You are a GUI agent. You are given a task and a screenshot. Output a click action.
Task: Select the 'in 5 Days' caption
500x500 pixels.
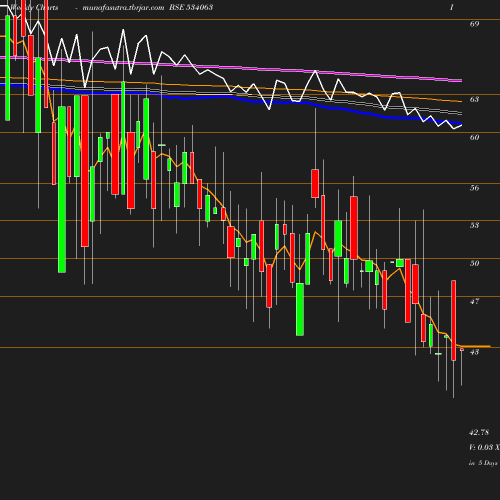(483, 463)
